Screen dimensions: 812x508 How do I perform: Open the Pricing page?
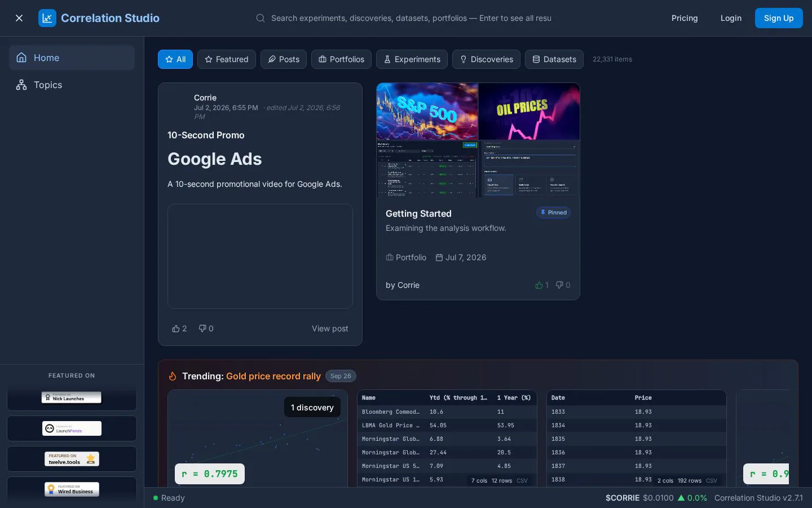[x=685, y=18]
